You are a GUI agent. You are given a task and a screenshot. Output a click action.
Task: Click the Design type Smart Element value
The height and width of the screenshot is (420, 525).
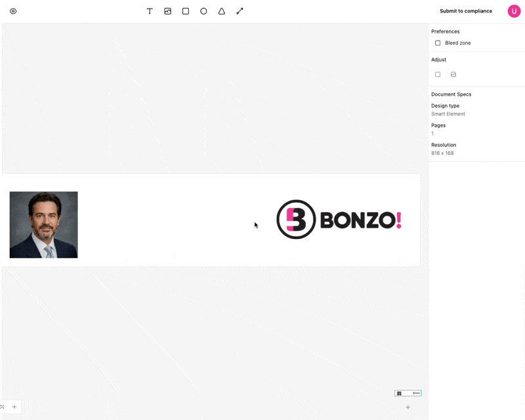(x=448, y=114)
